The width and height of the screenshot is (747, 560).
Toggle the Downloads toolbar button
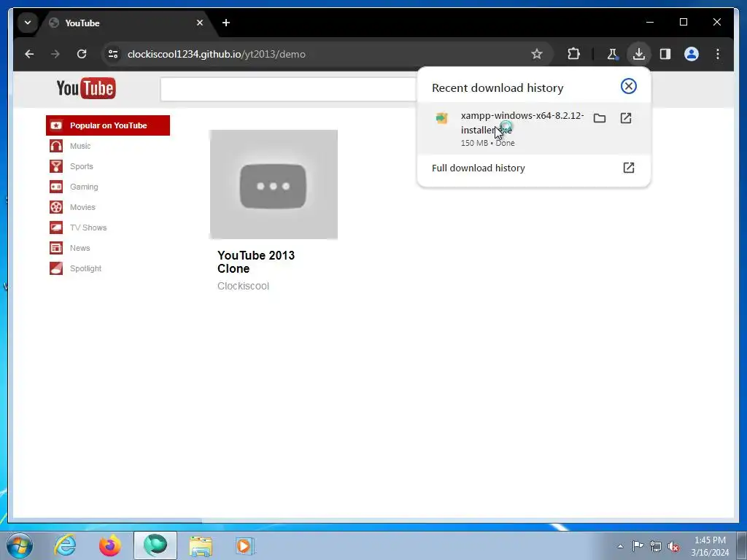(x=639, y=54)
